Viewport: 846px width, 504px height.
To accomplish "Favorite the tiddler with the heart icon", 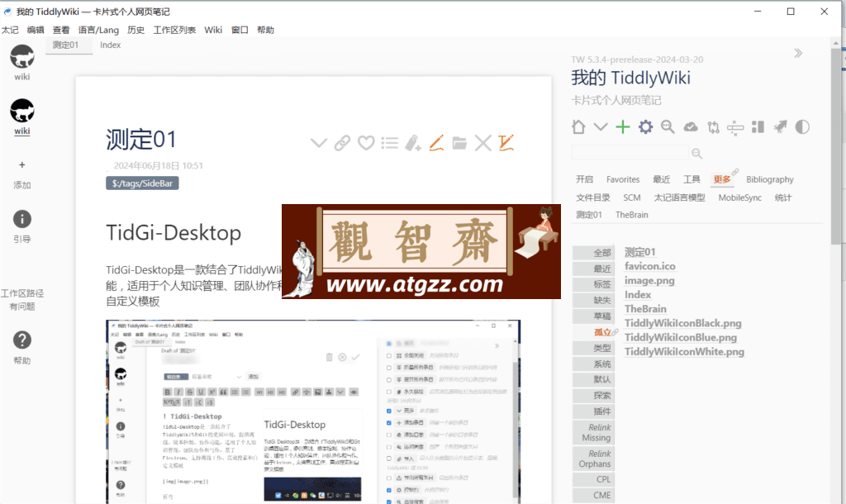I will (366, 143).
